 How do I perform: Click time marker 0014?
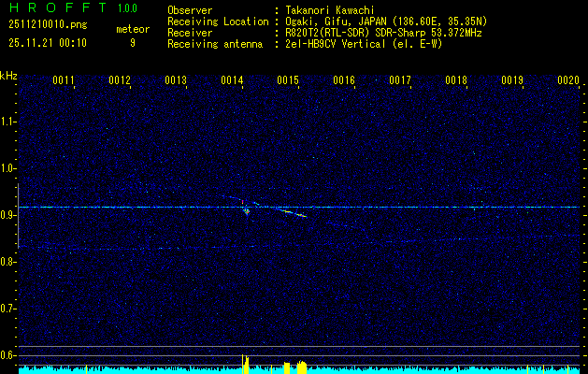point(232,80)
